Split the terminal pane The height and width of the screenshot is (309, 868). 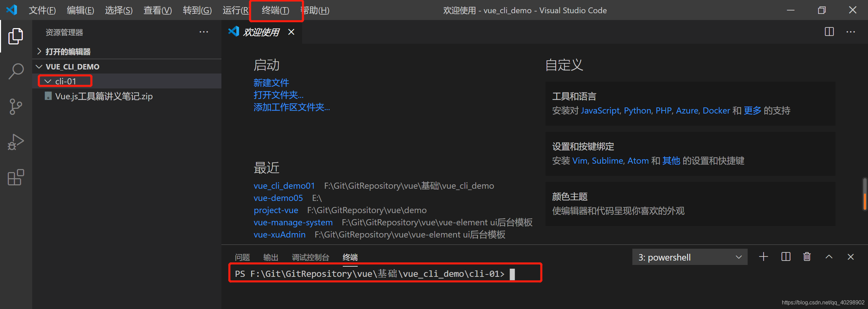[x=786, y=257]
